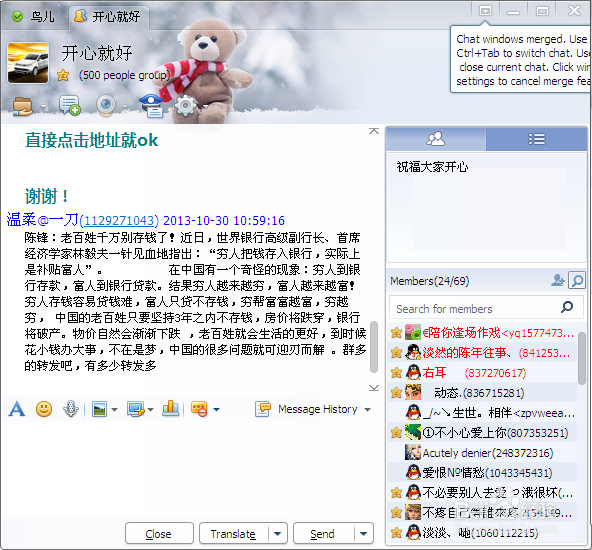Open the group file share folder icon

(22, 106)
